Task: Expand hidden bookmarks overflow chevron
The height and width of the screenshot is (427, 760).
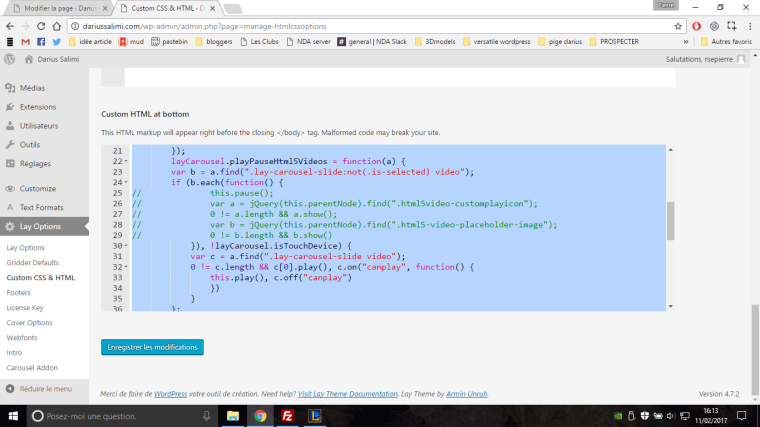Action: tap(685, 42)
